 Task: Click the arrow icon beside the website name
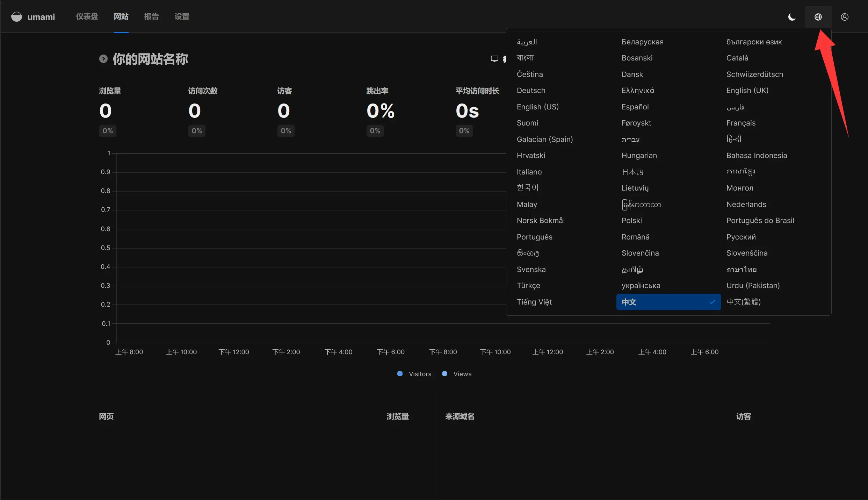click(x=103, y=59)
